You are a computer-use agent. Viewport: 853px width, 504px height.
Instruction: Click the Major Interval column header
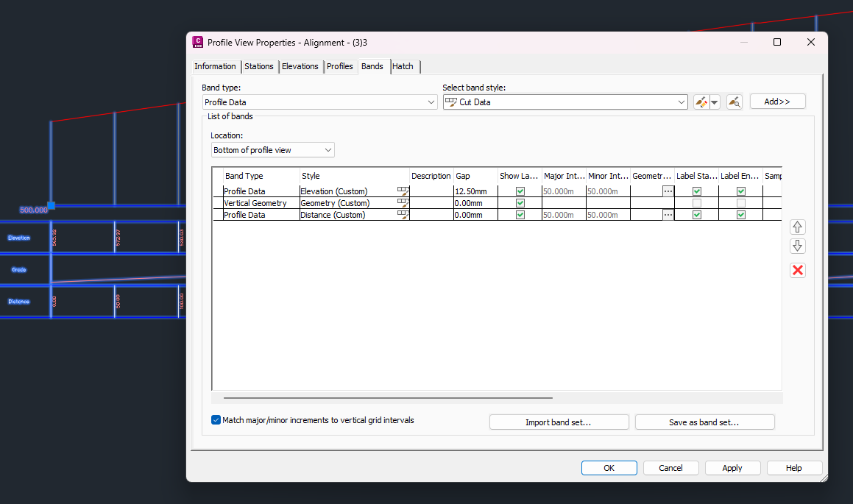[564, 176]
